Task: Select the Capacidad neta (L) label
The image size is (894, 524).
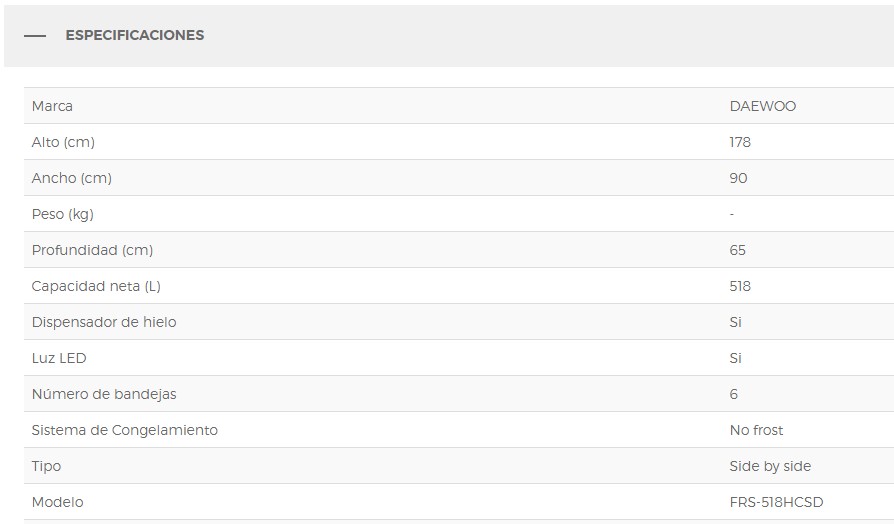Action: click(96, 286)
